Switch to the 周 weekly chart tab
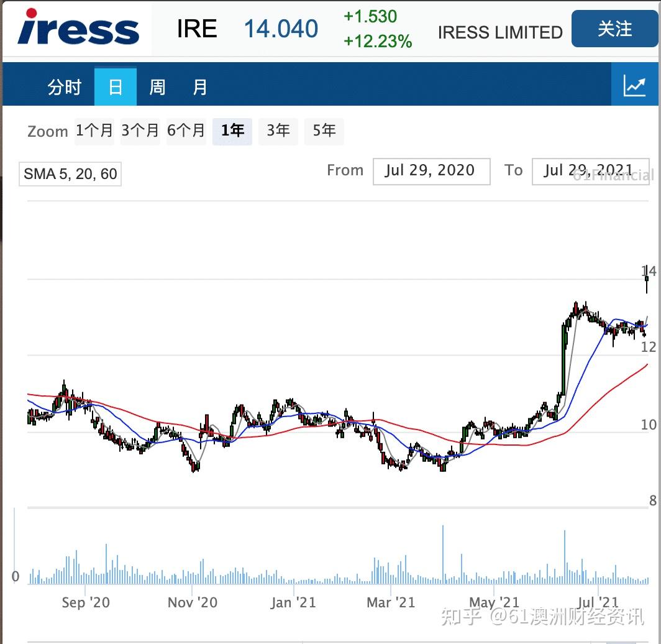This screenshot has height=644, width=661. point(157,87)
